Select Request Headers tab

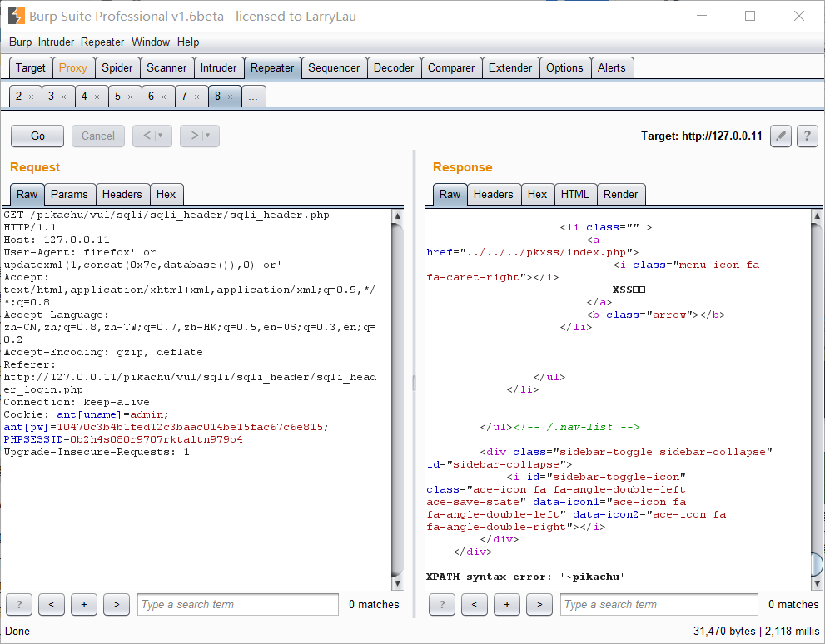122,195
